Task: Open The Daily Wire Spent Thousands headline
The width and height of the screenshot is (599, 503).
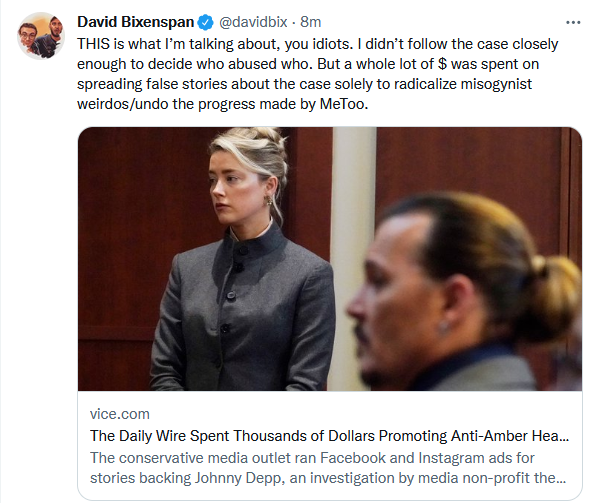Action: [329, 436]
